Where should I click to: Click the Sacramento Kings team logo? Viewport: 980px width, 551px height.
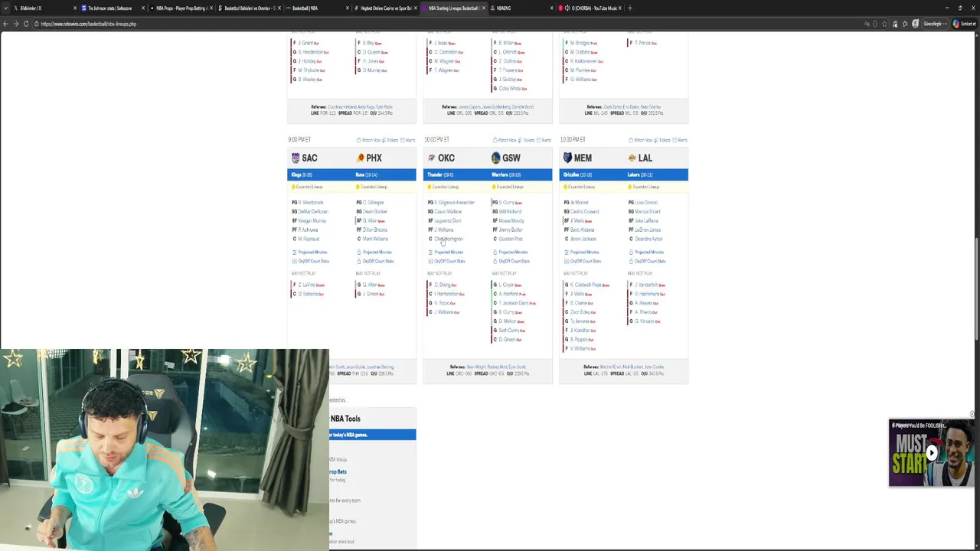(x=296, y=158)
